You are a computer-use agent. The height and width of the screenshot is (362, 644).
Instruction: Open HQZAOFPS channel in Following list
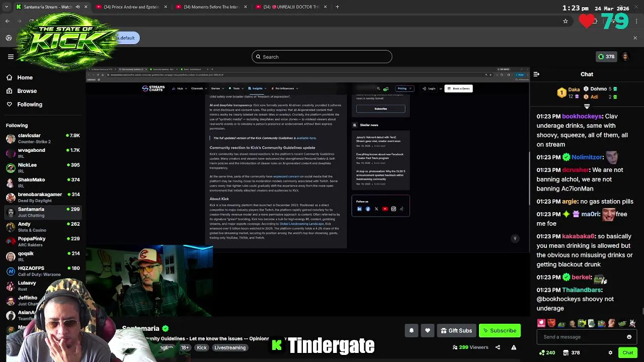(43, 271)
